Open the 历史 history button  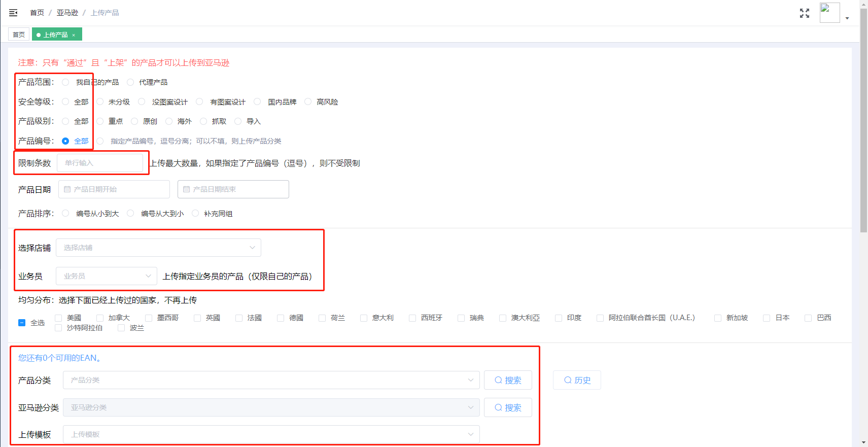tap(577, 380)
